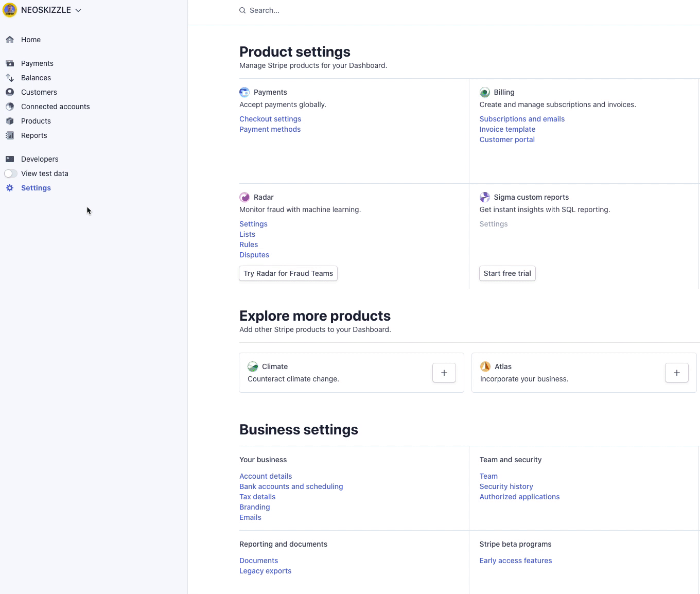
Task: Open Radar Settings link
Action: [x=253, y=224]
